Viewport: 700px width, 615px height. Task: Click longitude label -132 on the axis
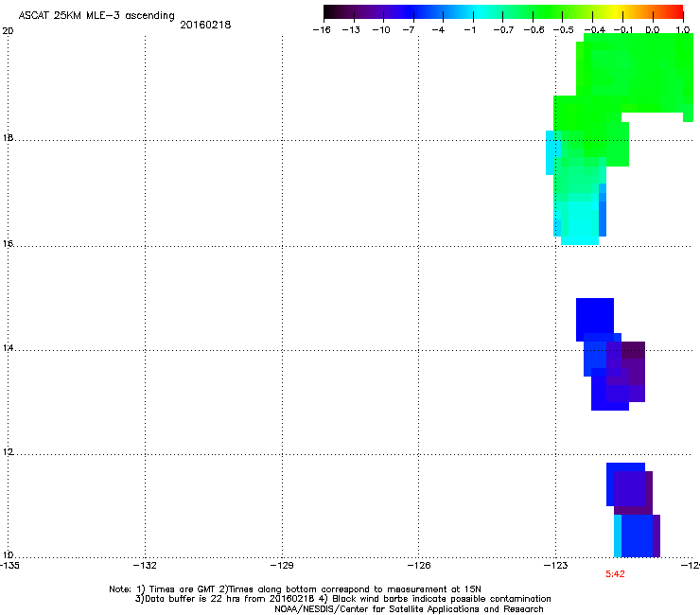[145, 566]
